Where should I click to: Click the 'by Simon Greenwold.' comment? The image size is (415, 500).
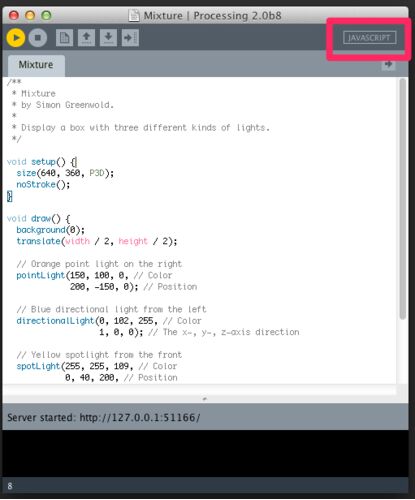point(67,105)
